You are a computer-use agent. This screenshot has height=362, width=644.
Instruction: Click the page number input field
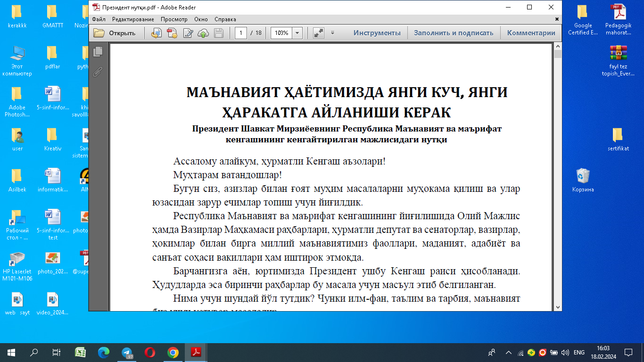[241, 33]
